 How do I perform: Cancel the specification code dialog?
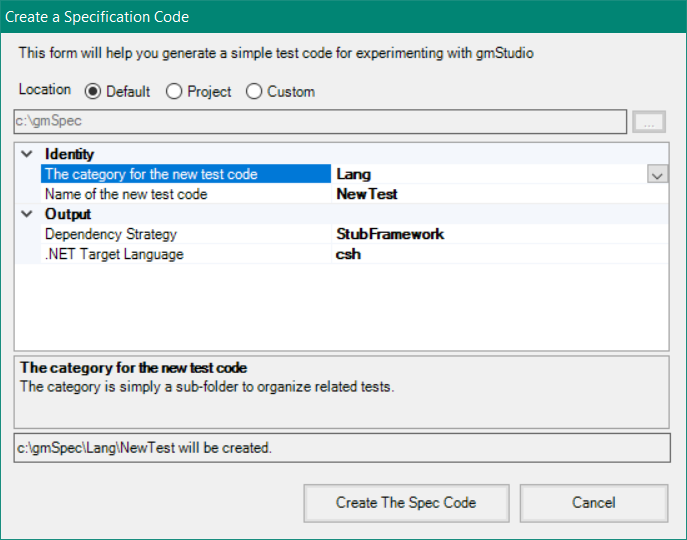[594, 503]
